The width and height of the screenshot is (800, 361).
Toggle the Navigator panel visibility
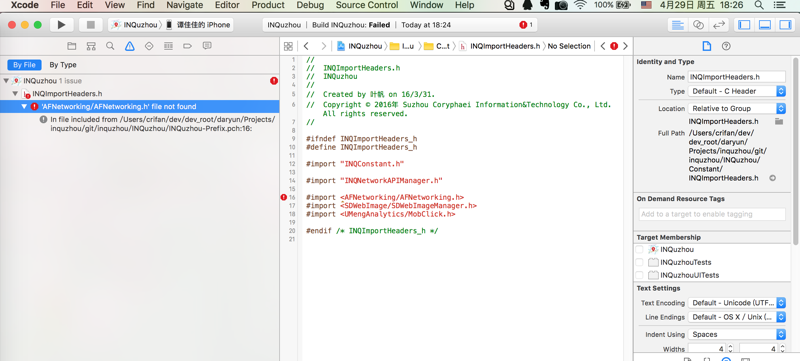(744, 24)
